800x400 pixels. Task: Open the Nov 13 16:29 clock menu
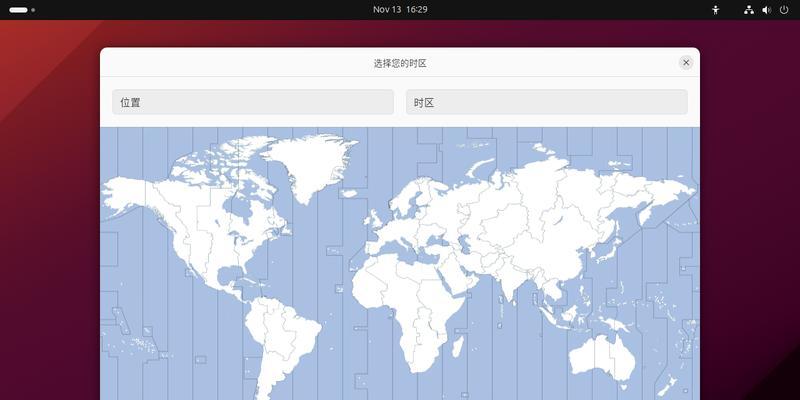point(400,10)
